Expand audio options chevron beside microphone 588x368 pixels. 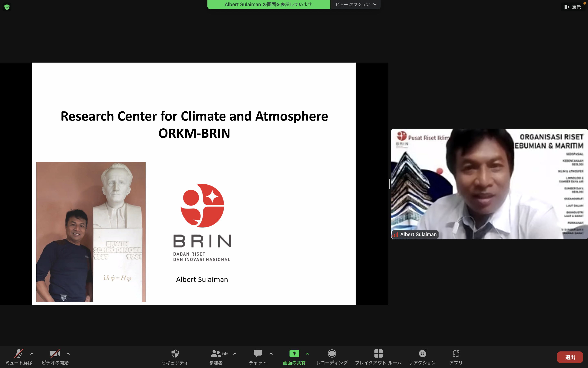(x=32, y=354)
